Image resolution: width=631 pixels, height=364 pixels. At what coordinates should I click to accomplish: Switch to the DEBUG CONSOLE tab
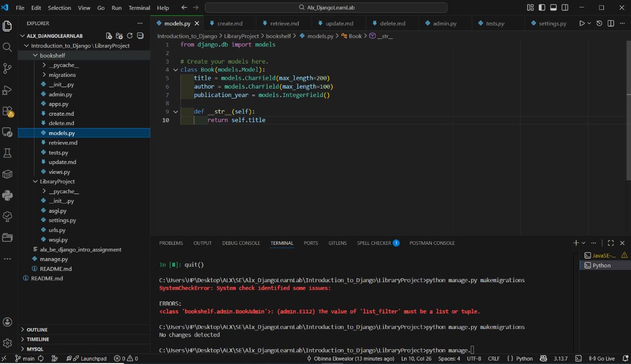[x=241, y=243]
